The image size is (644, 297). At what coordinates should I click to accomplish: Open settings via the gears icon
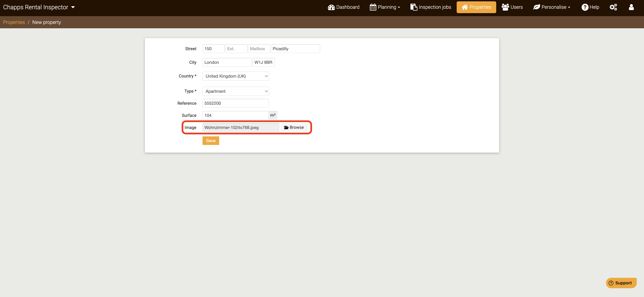pyautogui.click(x=613, y=7)
